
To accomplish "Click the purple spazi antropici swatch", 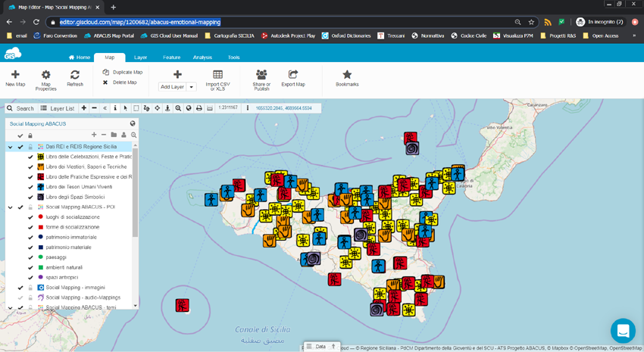I will tap(41, 277).
